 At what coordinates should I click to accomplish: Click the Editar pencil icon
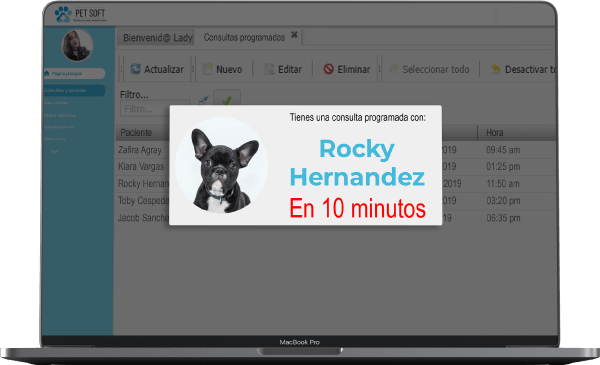click(x=269, y=69)
